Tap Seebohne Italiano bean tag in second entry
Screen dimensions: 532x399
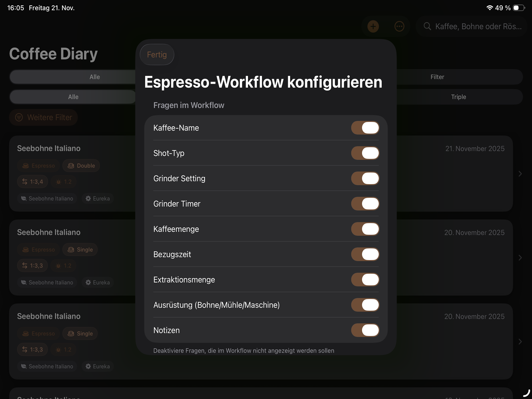click(47, 282)
